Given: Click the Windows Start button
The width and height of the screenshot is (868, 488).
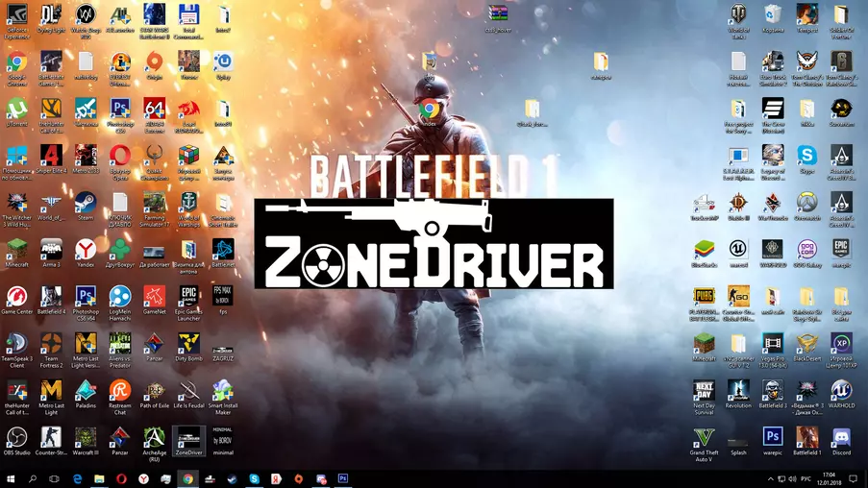Looking at the screenshot, I should pyautogui.click(x=10, y=478).
